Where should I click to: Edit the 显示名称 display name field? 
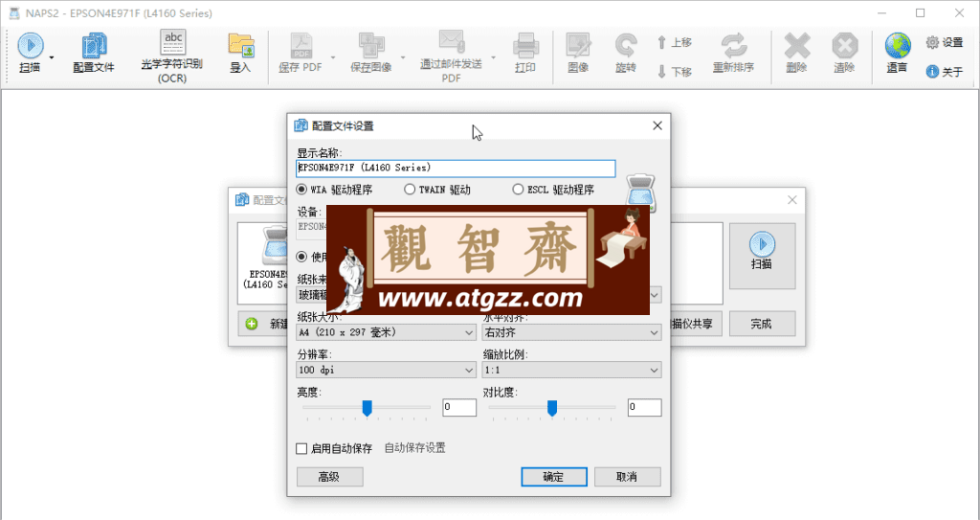tap(456, 169)
